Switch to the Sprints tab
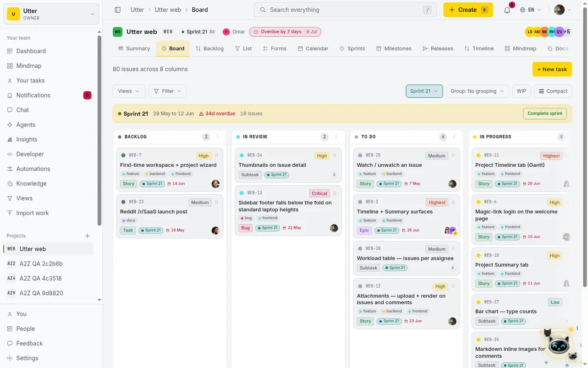Screen dimensions: 588x368 352,49
